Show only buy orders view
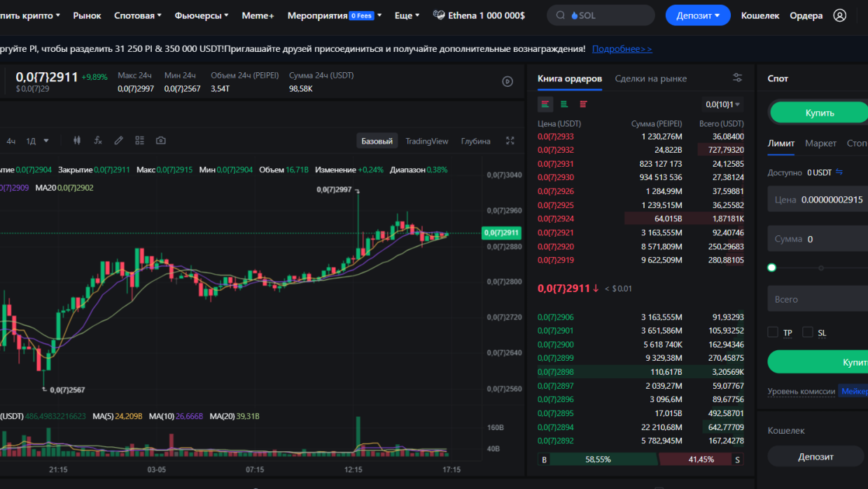 pyautogui.click(x=564, y=104)
